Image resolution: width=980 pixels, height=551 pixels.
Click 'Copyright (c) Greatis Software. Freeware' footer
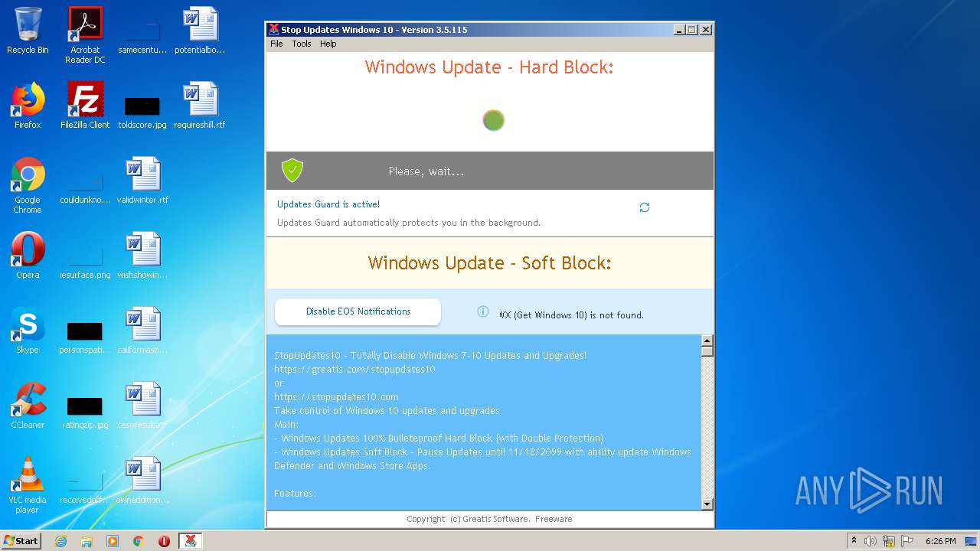(489, 519)
